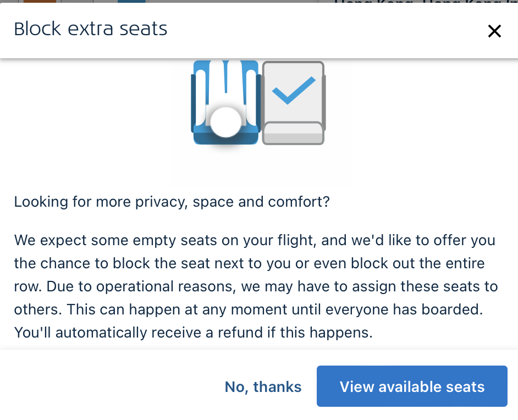
Task: Click the blue square behind the dialog
Action: coord(131,2)
